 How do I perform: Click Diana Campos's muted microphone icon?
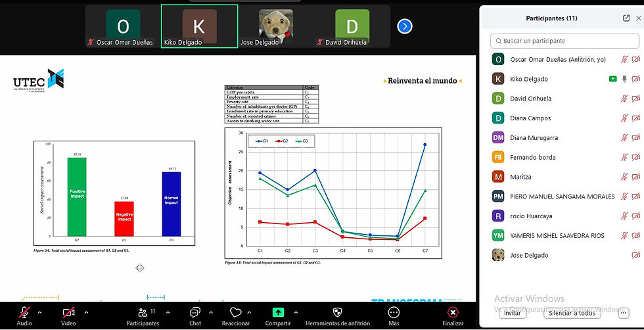point(624,118)
